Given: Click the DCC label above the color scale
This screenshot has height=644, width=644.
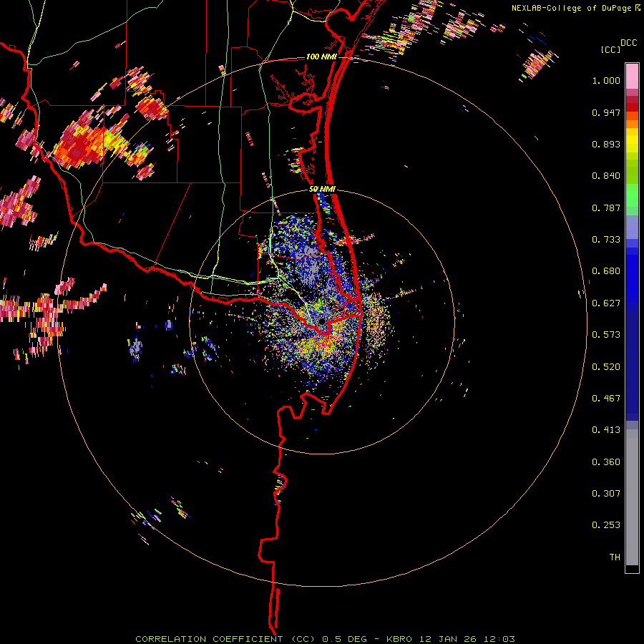Looking at the screenshot, I should [628, 43].
